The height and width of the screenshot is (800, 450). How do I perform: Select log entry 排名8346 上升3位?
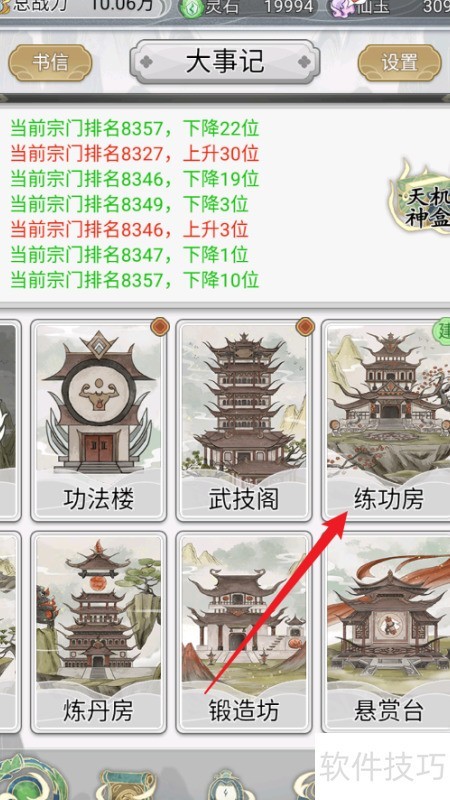click(129, 229)
